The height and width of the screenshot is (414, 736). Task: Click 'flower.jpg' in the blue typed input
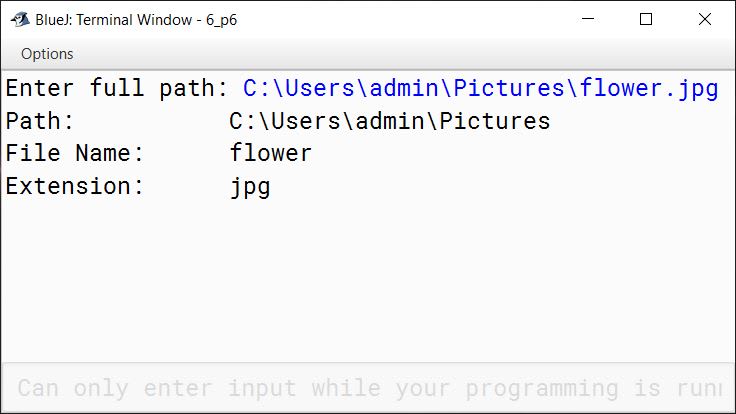pyautogui.click(x=649, y=89)
